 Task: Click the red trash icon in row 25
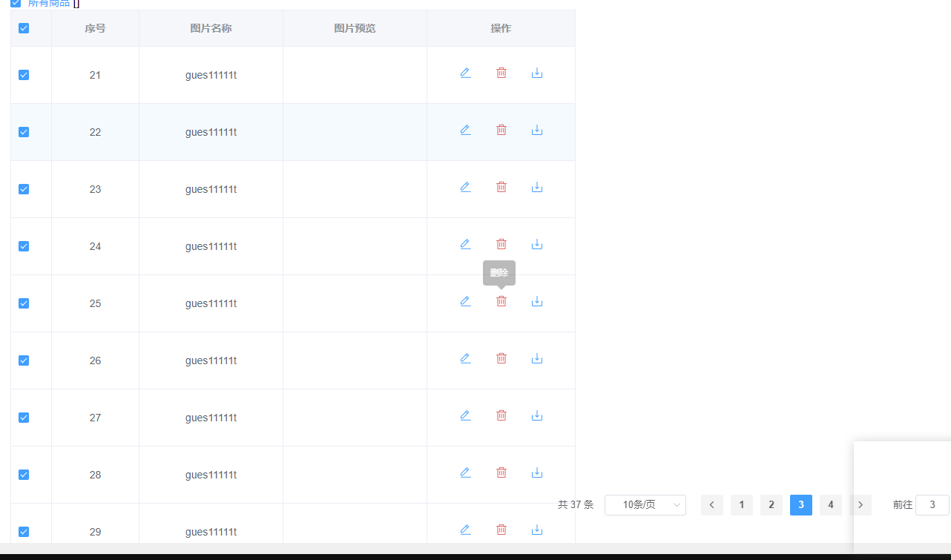pos(501,301)
